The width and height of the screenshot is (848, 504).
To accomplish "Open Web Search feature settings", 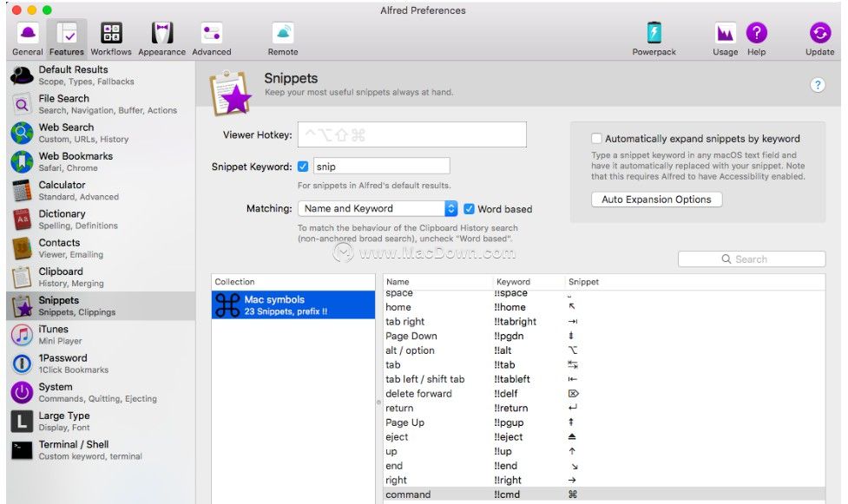I will (x=102, y=133).
